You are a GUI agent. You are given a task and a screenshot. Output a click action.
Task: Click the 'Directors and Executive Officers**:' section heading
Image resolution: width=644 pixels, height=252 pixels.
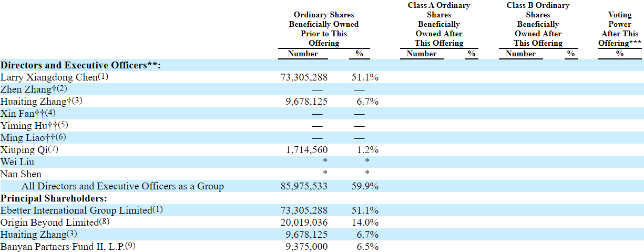tap(80, 65)
